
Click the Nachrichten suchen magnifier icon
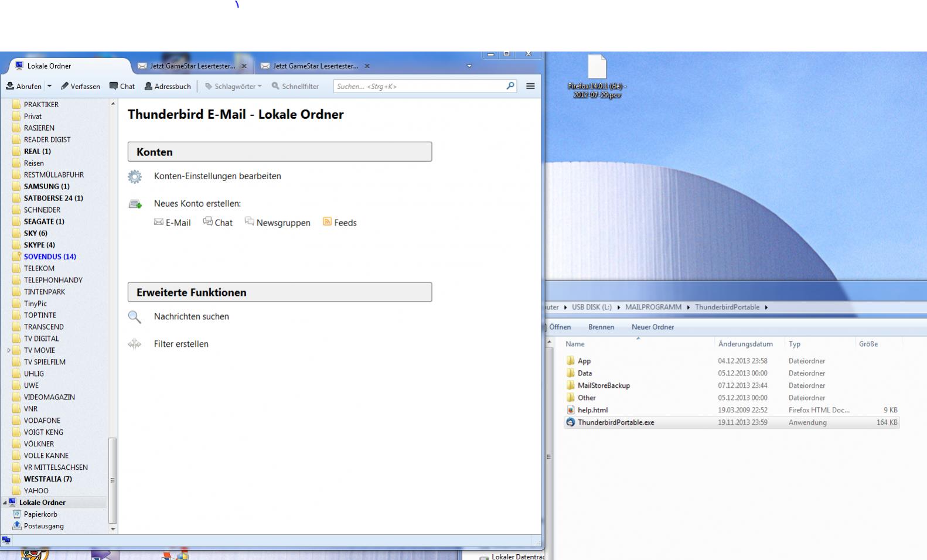(135, 317)
